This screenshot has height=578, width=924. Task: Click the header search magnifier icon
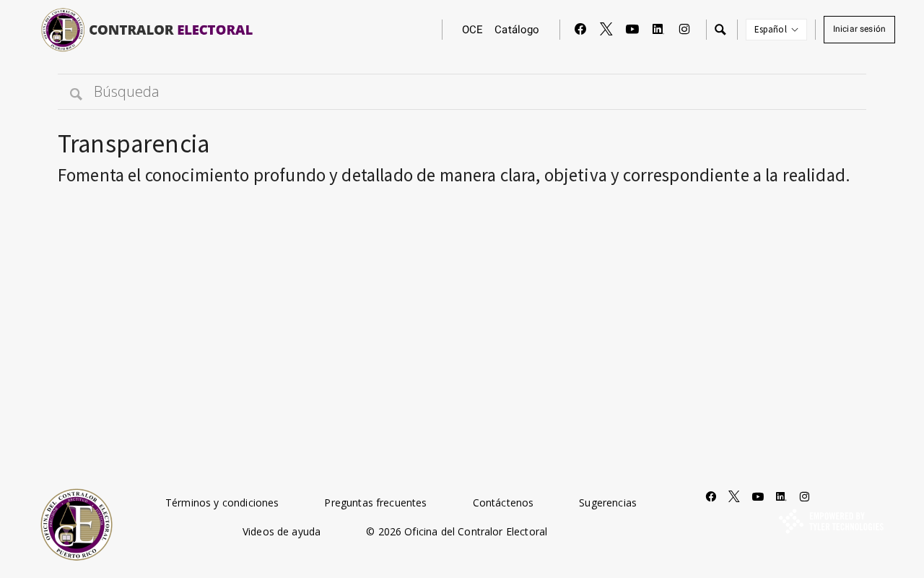pyautogui.click(x=720, y=30)
